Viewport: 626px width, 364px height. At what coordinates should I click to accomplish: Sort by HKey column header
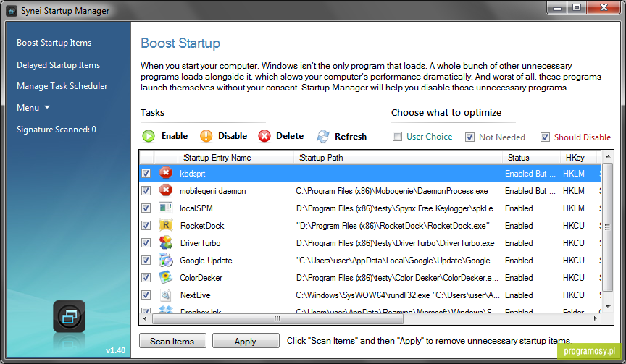pyautogui.click(x=578, y=158)
